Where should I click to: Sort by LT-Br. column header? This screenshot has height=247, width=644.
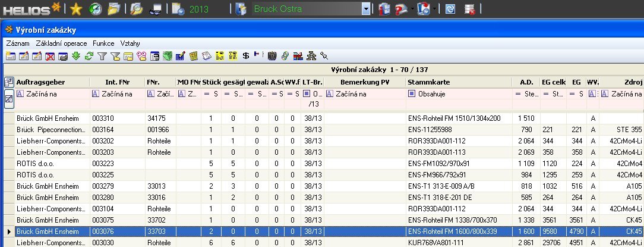[x=312, y=82]
